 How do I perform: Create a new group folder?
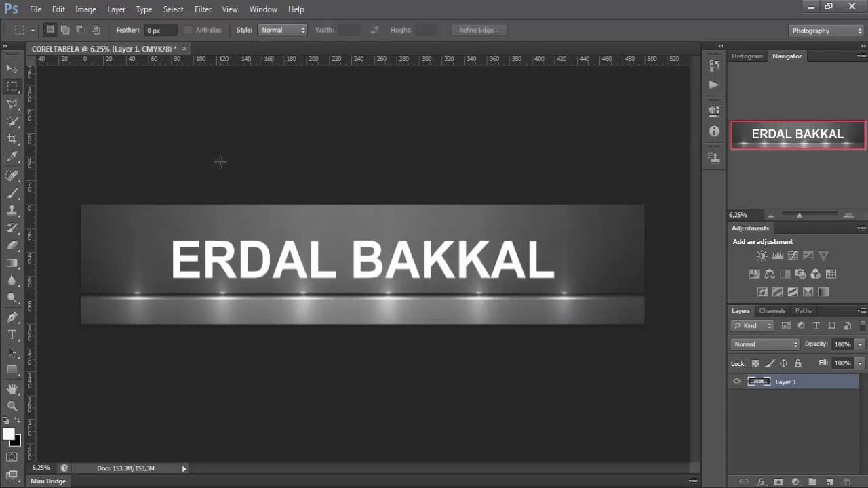[812, 482]
